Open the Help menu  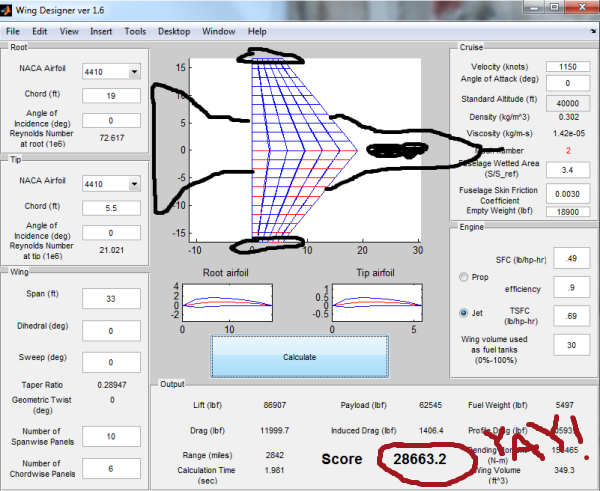(257, 31)
